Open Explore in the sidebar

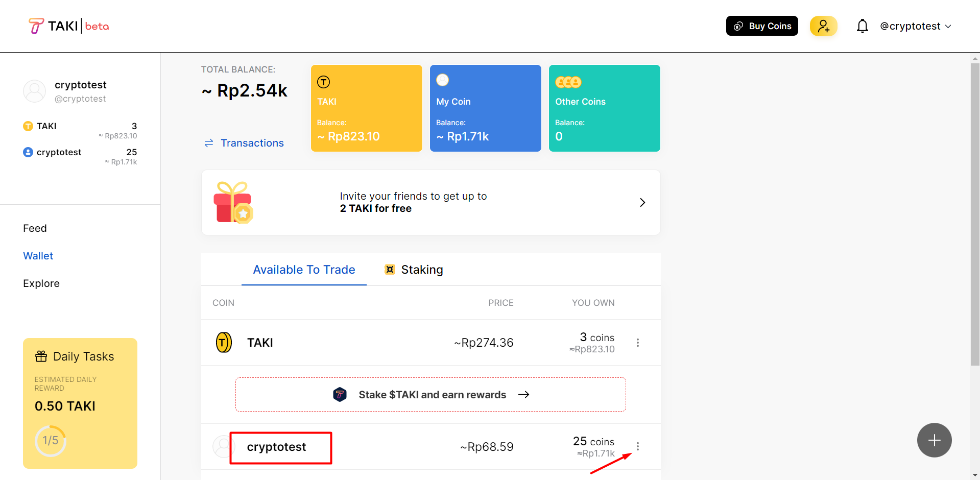coord(41,283)
